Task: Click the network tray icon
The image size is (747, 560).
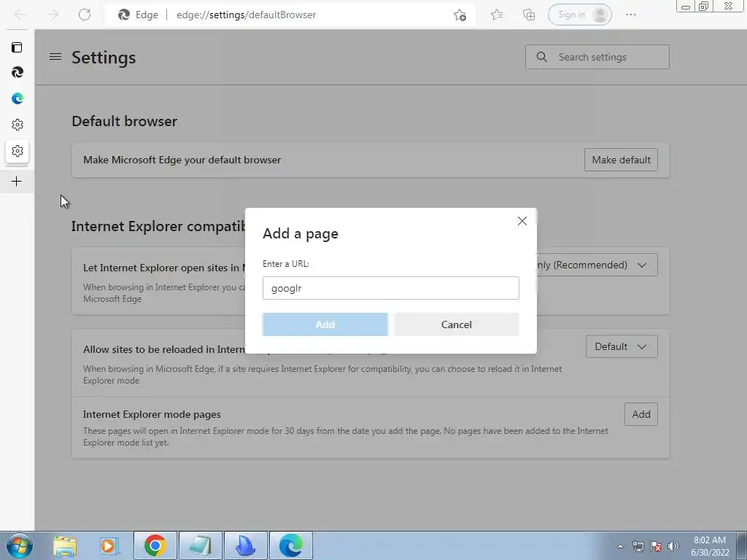Action: pyautogui.click(x=638, y=546)
